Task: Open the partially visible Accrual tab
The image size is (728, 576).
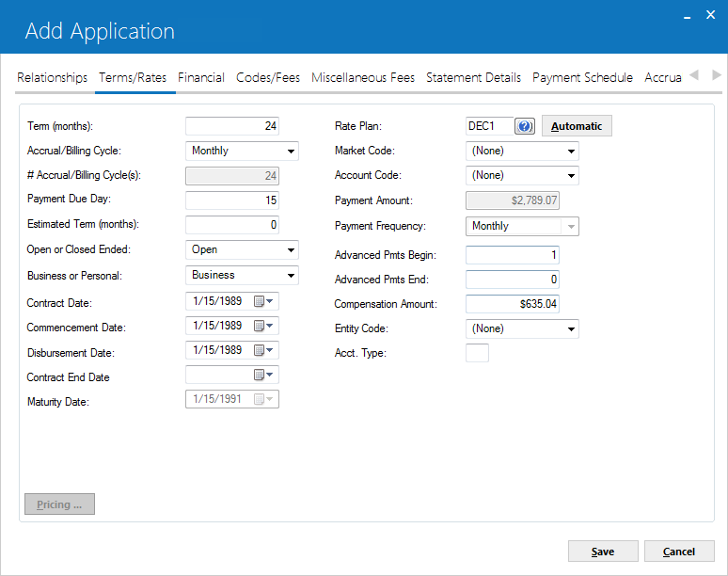Action: click(663, 77)
